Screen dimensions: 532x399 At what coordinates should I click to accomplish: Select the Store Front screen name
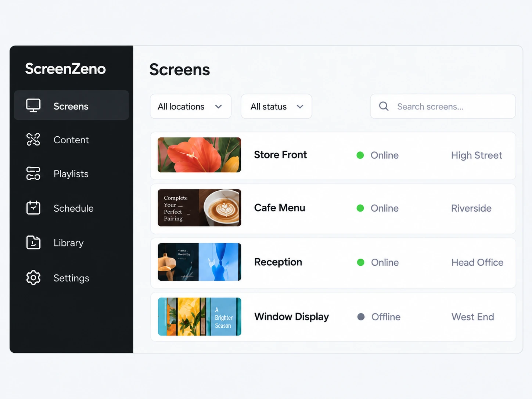(280, 155)
